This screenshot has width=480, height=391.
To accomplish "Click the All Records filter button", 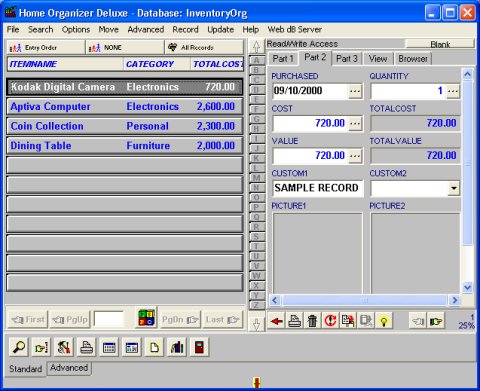I will (x=204, y=48).
